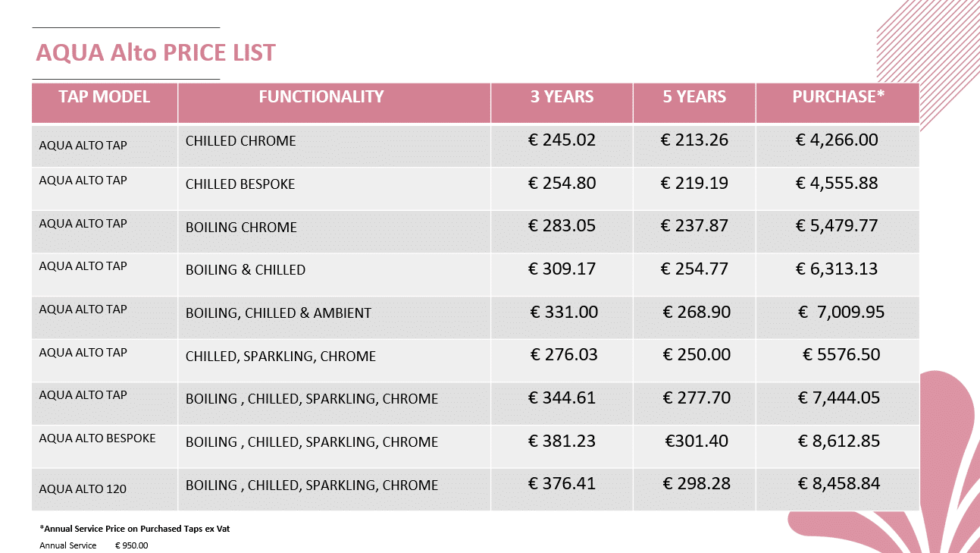Select the 3 YEARS header cell
The width and height of the screenshot is (980, 553).
pyautogui.click(x=562, y=102)
